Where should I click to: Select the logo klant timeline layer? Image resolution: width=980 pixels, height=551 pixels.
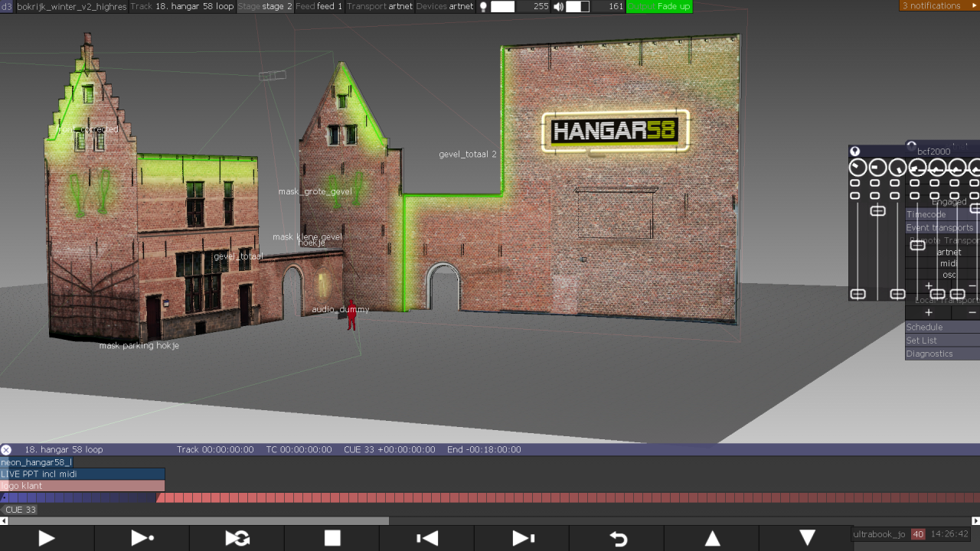coord(82,486)
